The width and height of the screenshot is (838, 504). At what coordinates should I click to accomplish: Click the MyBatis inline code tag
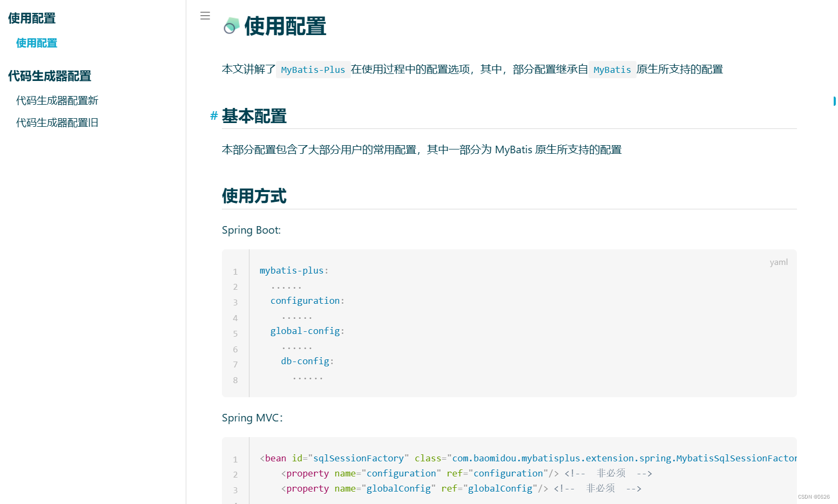(x=612, y=70)
